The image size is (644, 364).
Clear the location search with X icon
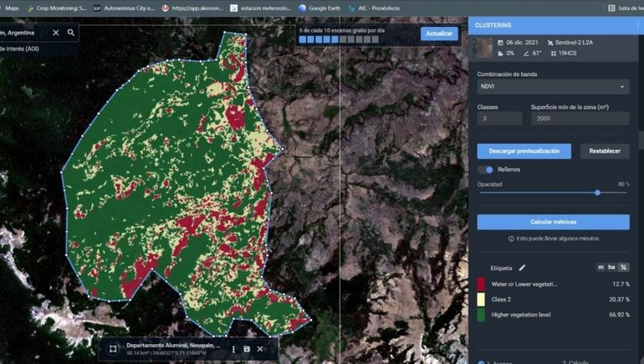[56, 33]
